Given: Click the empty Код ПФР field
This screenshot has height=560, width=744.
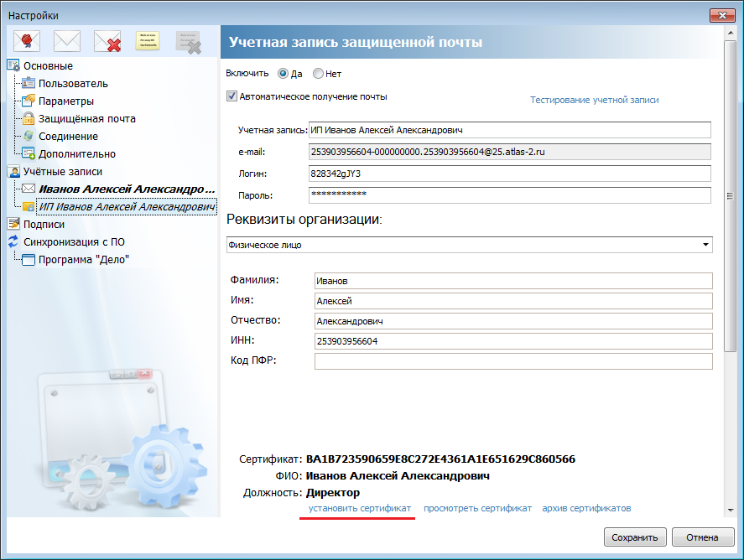Looking at the screenshot, I should tap(513, 360).
